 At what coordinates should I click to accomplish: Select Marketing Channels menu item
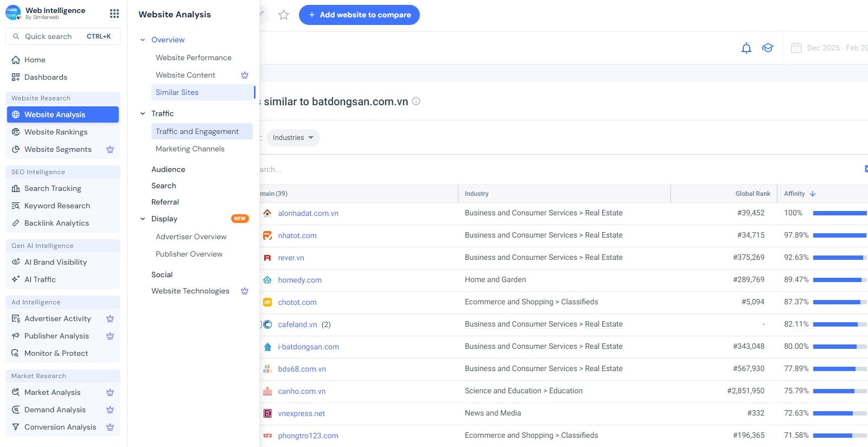click(x=190, y=149)
